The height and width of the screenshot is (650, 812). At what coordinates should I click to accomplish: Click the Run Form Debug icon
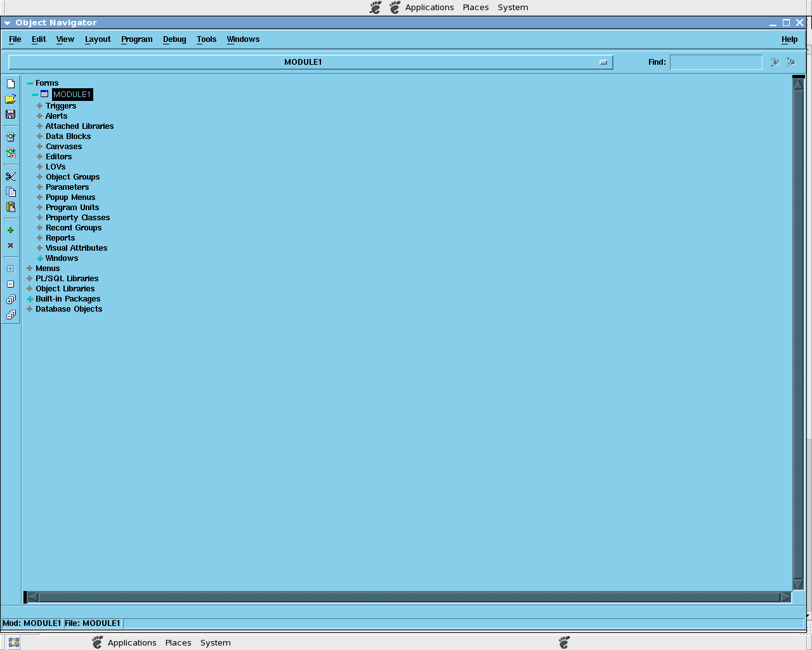(x=10, y=153)
